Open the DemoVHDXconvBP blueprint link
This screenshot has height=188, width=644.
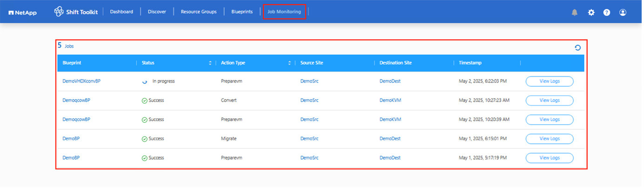[81, 81]
